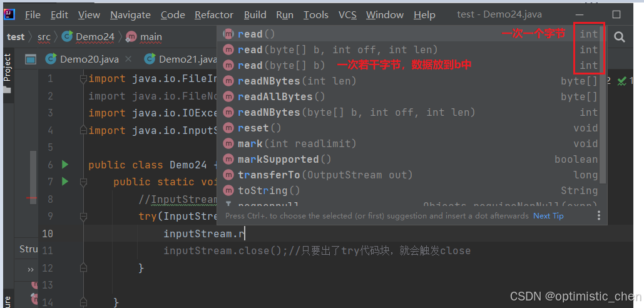
Task: Open the Navigate menu
Action: (130, 15)
